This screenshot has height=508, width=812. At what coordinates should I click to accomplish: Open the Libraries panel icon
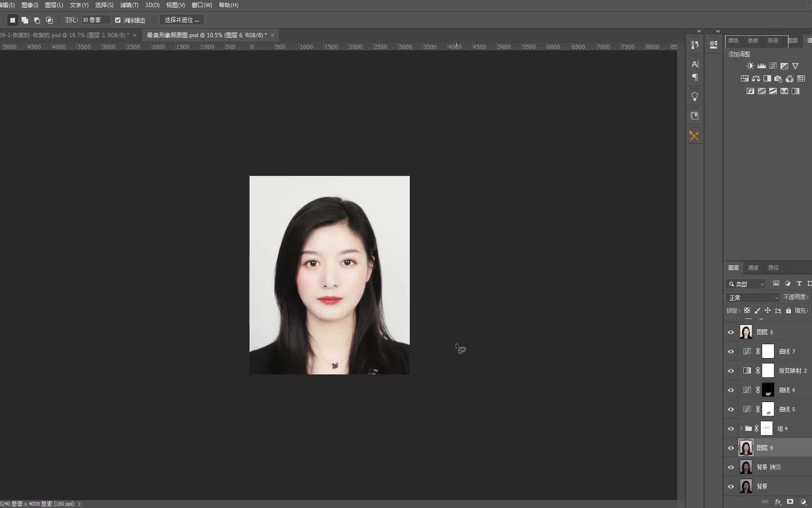[x=695, y=116]
